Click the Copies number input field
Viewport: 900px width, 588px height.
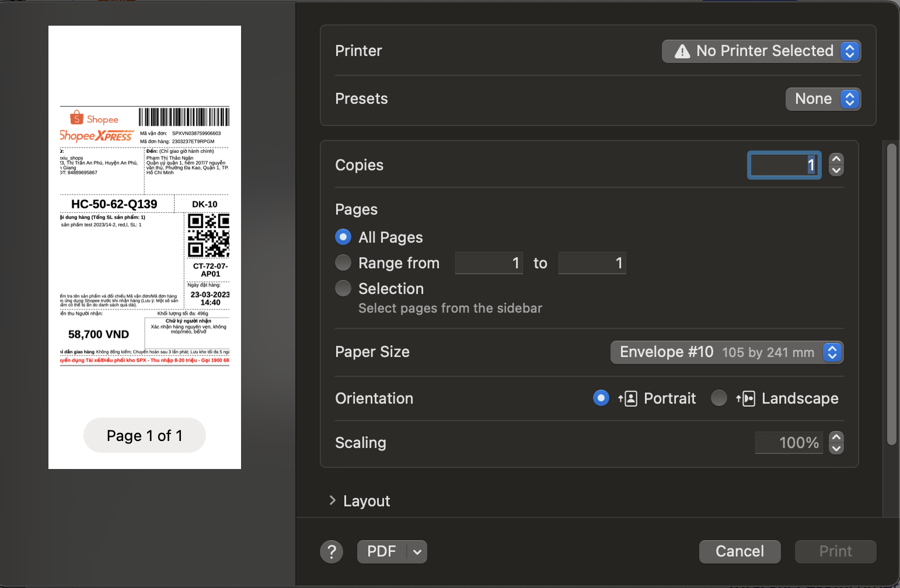point(783,165)
